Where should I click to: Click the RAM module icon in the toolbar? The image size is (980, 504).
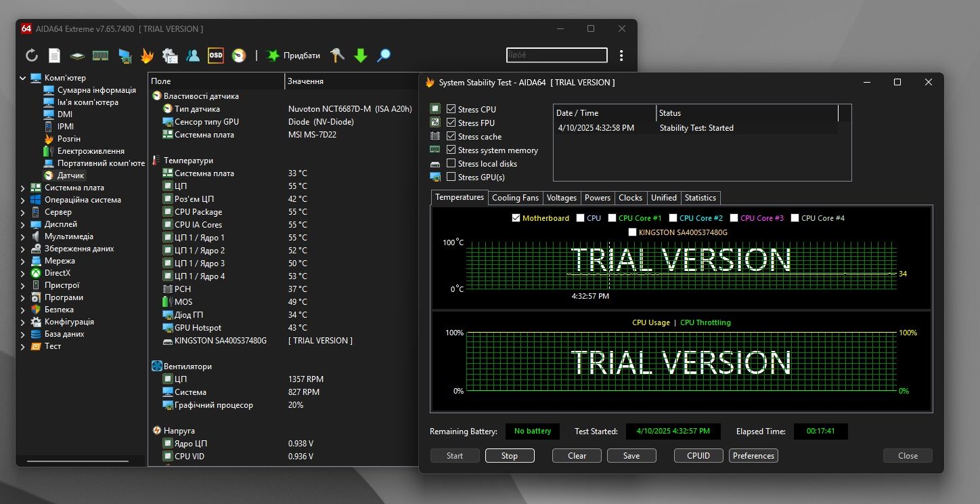100,56
